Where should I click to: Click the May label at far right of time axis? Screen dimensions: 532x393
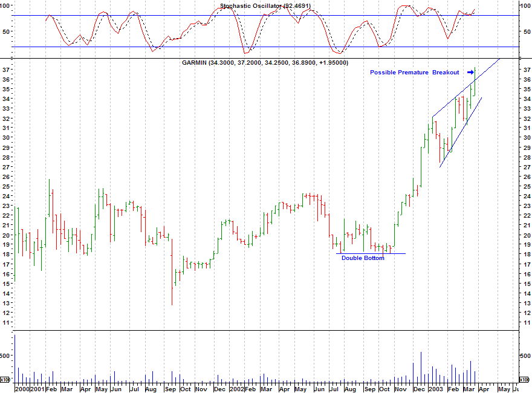(504, 389)
